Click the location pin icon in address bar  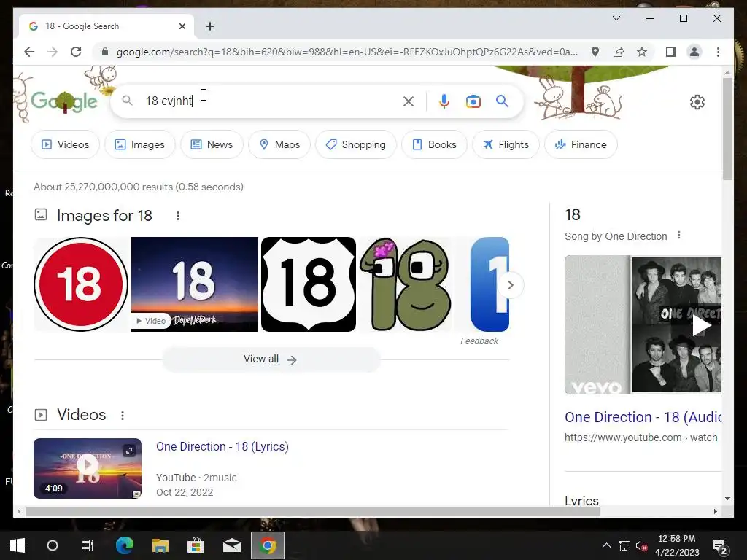point(595,52)
